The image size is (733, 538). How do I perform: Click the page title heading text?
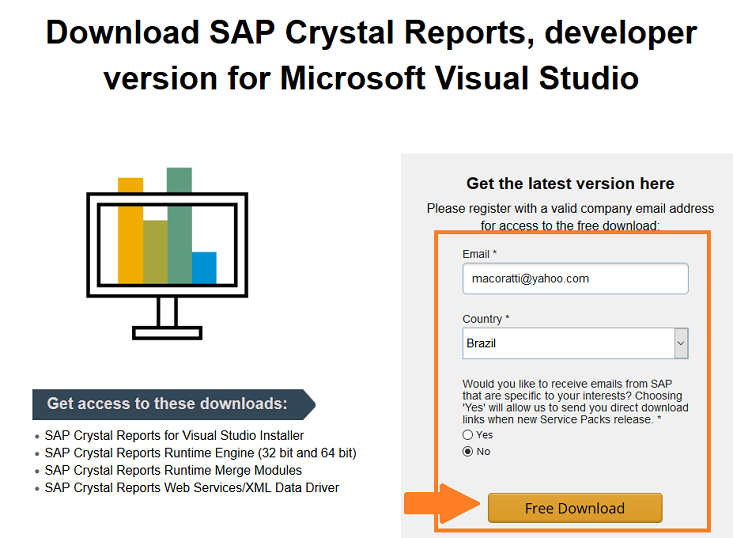click(x=371, y=55)
